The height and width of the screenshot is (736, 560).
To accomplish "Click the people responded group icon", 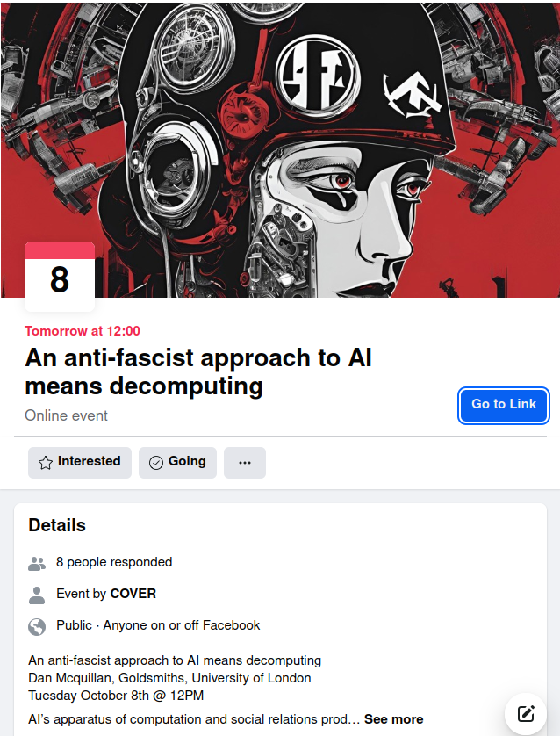I will click(37, 563).
